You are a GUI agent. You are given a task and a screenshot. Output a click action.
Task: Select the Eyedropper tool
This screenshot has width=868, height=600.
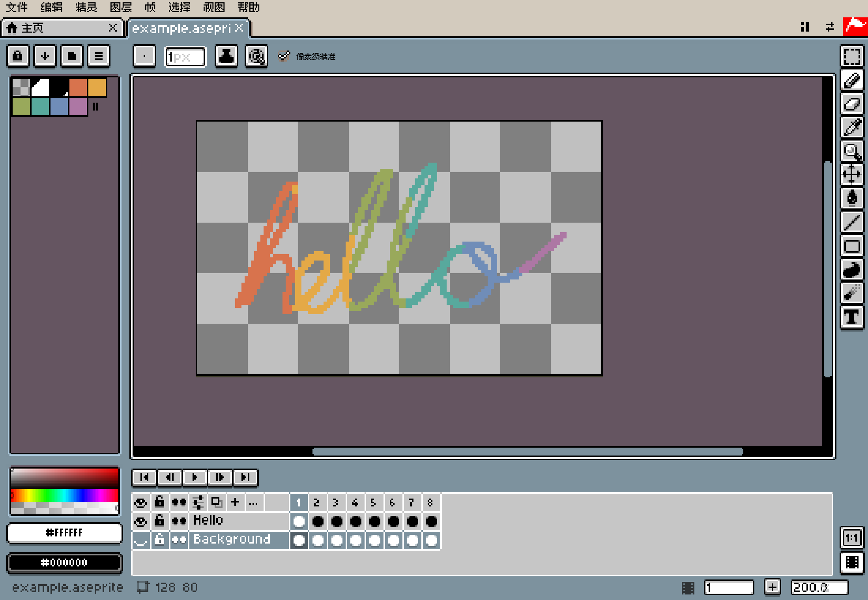[852, 127]
